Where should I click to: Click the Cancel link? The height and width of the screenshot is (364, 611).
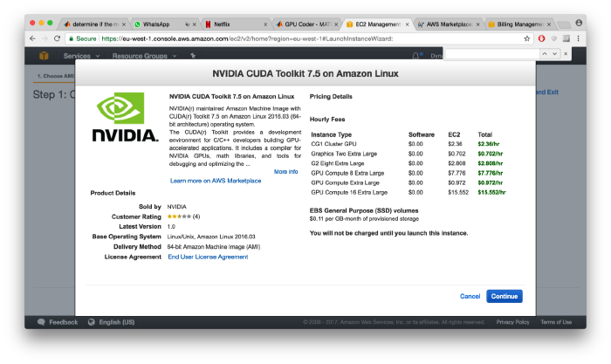(x=470, y=296)
